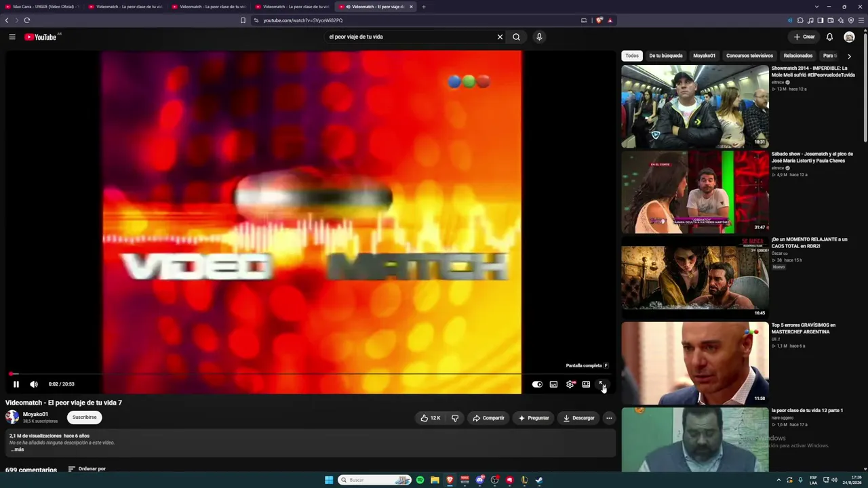The image size is (868, 488).
Task: Select the Moyako01 filter chip
Action: coord(705,56)
